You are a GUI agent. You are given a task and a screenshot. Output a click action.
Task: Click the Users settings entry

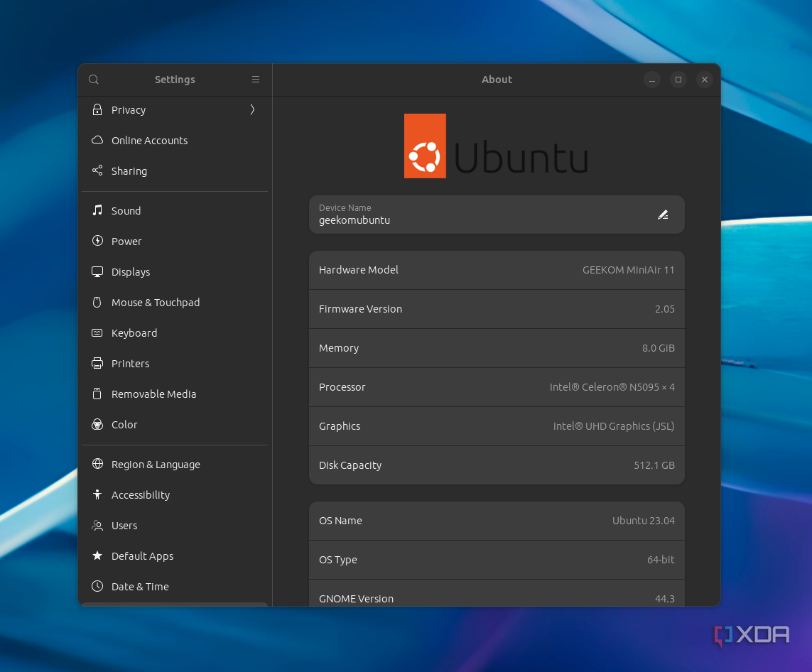(x=125, y=525)
